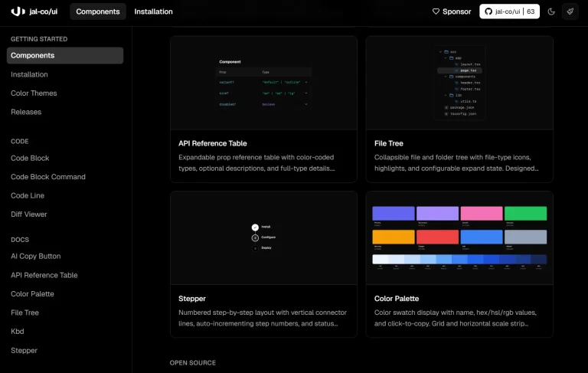Screen dimensions: 588x373
Task: Click the heart Sponsor link
Action: tap(452, 11)
